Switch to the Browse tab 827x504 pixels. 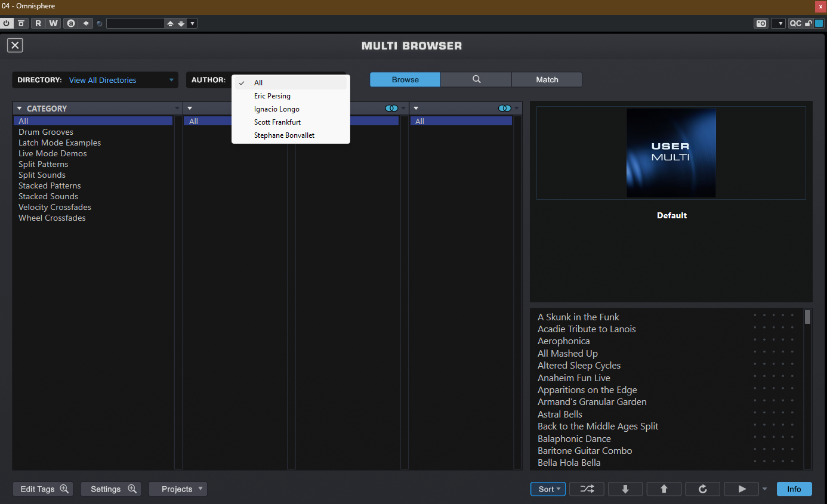pos(405,79)
